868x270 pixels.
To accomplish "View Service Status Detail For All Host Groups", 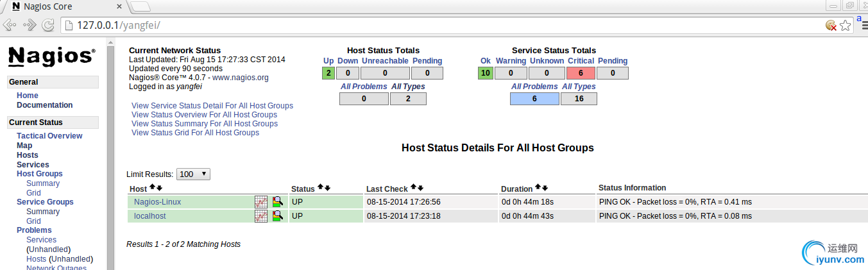I will pyautogui.click(x=212, y=106).
